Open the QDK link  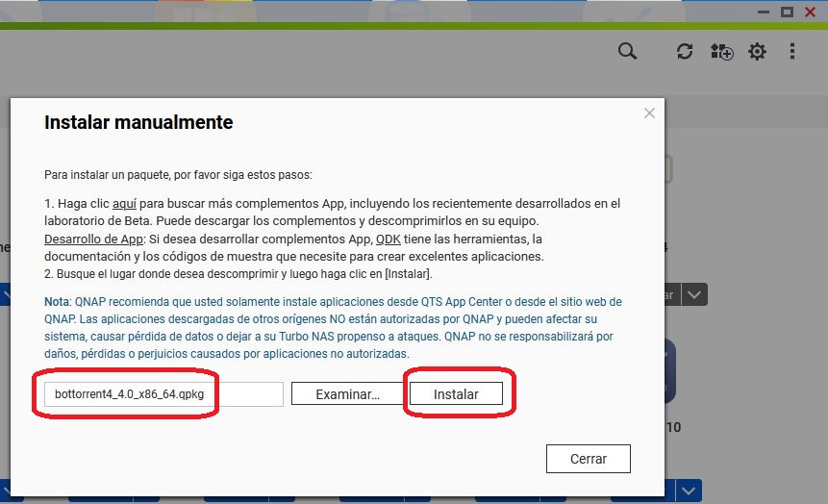click(x=388, y=239)
